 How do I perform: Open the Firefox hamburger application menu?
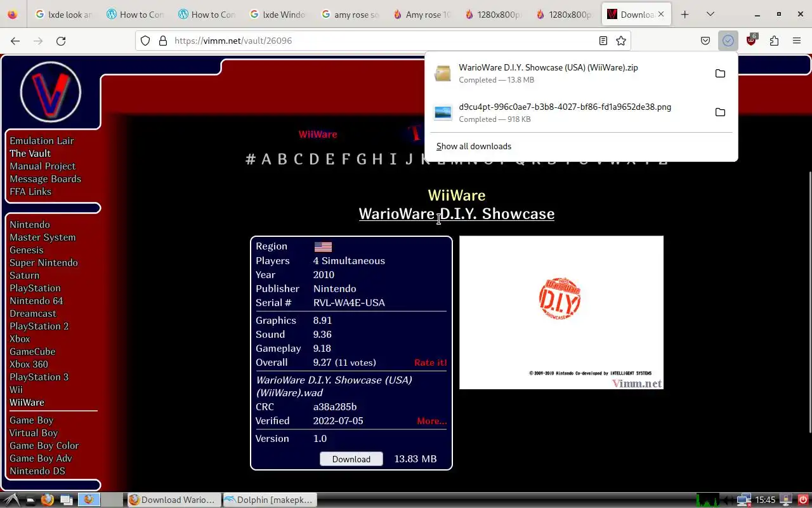(x=797, y=41)
